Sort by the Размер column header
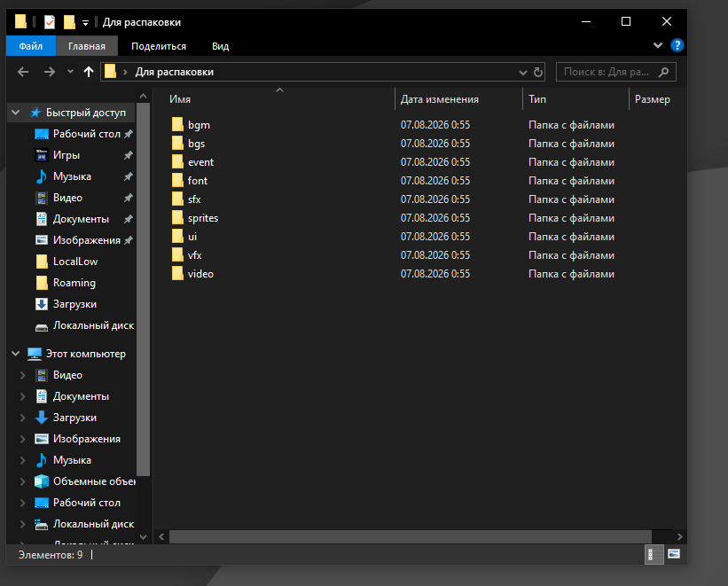Viewport: 728px width, 586px height. pos(657,99)
